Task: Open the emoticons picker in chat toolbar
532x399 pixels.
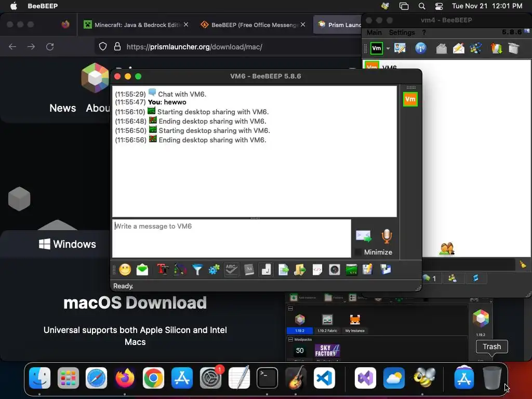Action: pos(125,270)
